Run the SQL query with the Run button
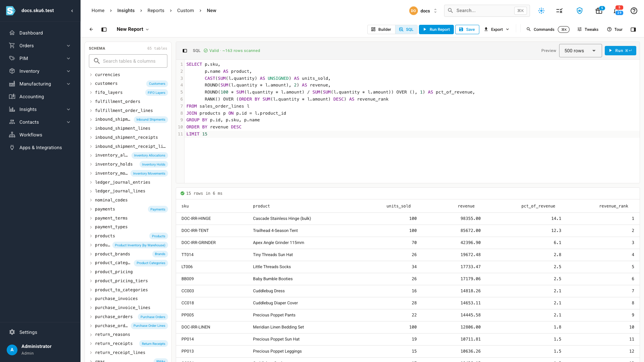The image size is (644, 362). [x=620, y=51]
